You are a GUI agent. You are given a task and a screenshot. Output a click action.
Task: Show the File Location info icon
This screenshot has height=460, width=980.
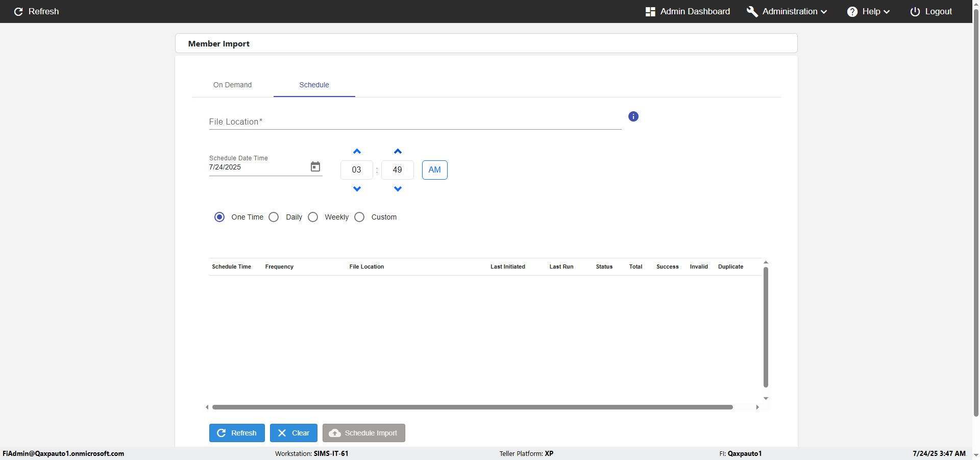coord(633,116)
